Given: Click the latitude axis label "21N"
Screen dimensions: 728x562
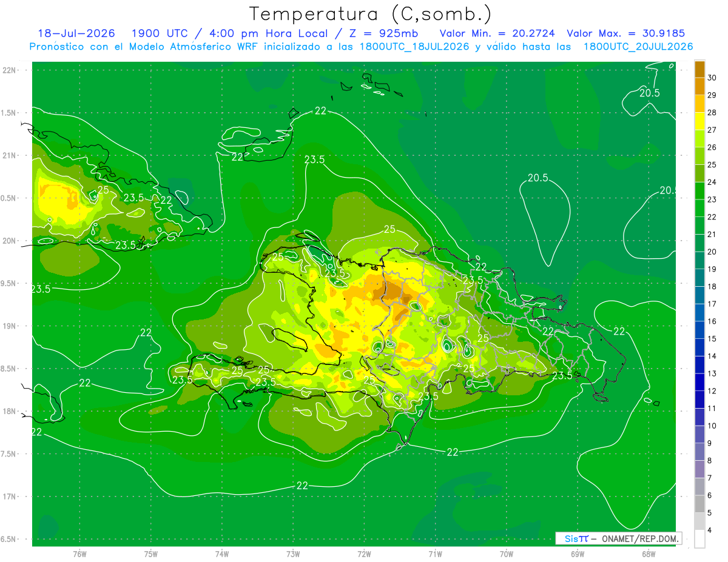Looking at the screenshot, I should point(10,155).
